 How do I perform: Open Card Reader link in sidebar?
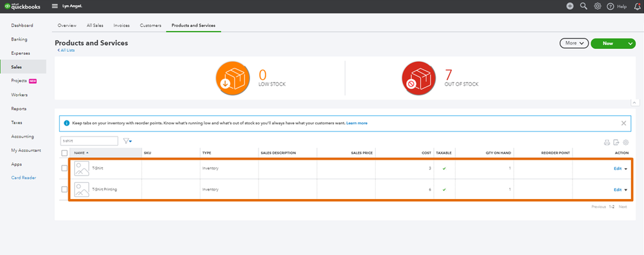point(23,178)
